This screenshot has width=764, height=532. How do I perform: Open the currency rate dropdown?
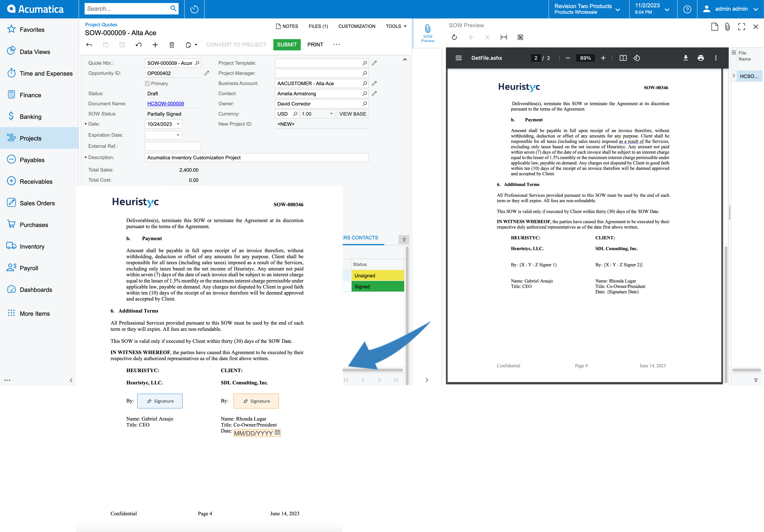331,114
